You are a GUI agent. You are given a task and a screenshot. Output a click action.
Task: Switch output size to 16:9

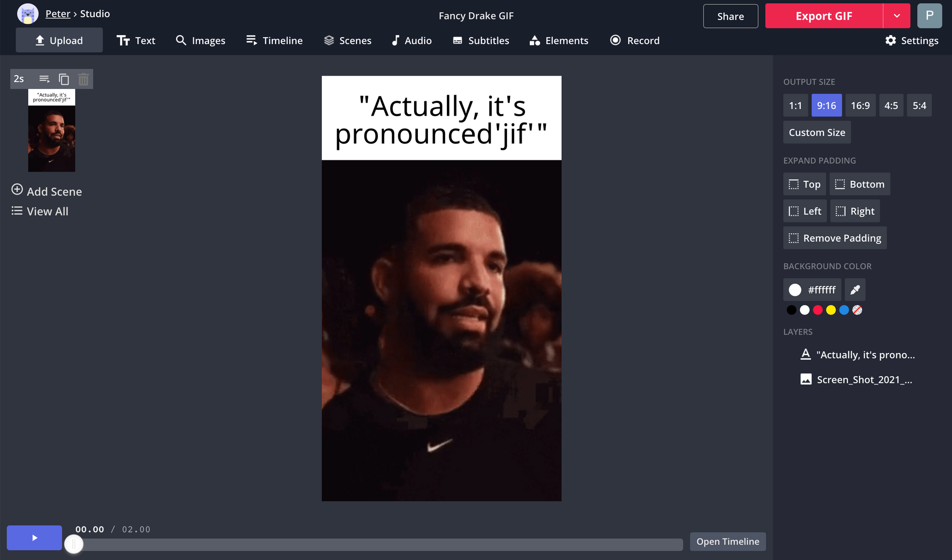860,106
